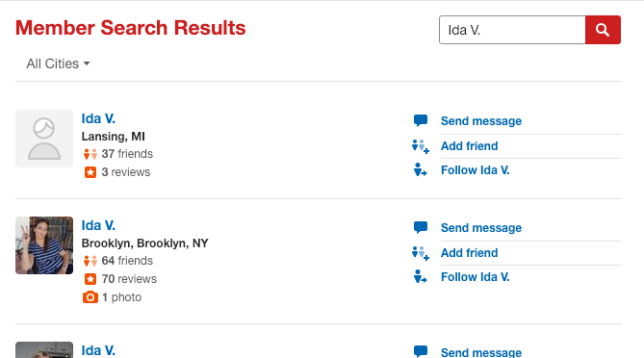Click add friend icon for Brooklyn Ida V.

[x=421, y=253]
